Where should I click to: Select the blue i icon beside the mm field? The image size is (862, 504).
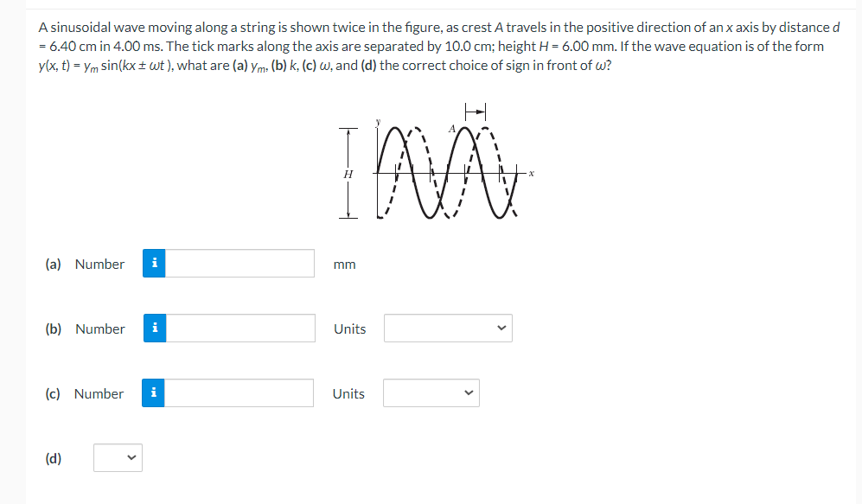[154, 264]
